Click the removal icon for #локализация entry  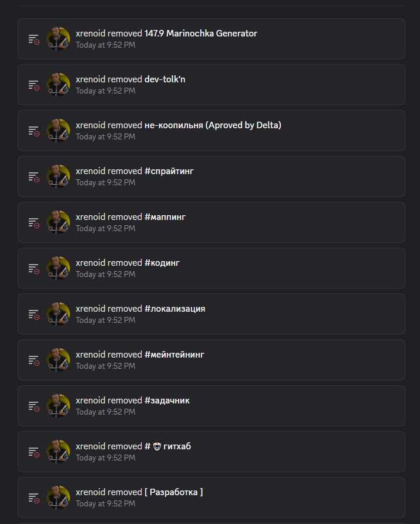click(33, 314)
